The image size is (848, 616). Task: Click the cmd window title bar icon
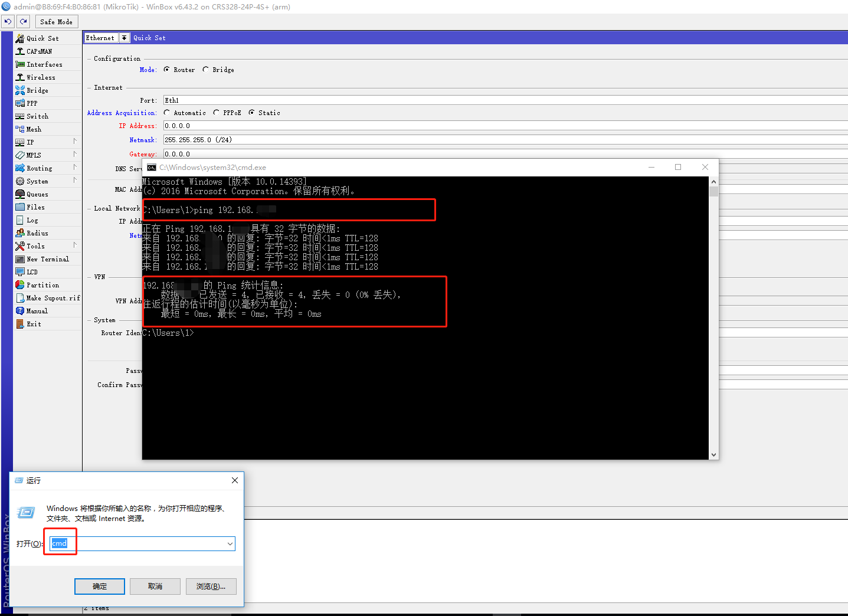click(x=152, y=168)
